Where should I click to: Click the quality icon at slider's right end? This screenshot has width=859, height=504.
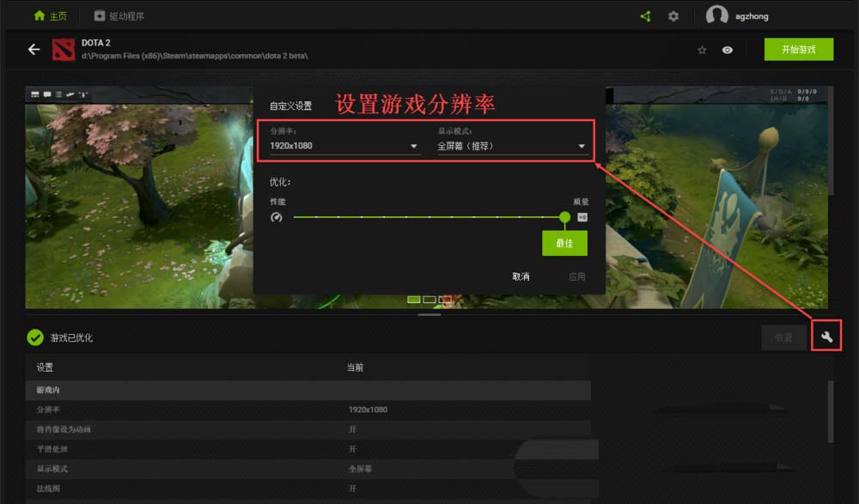[582, 217]
